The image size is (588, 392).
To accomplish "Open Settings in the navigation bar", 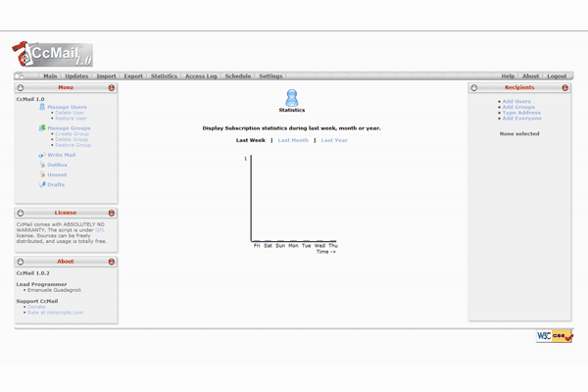I will (271, 75).
